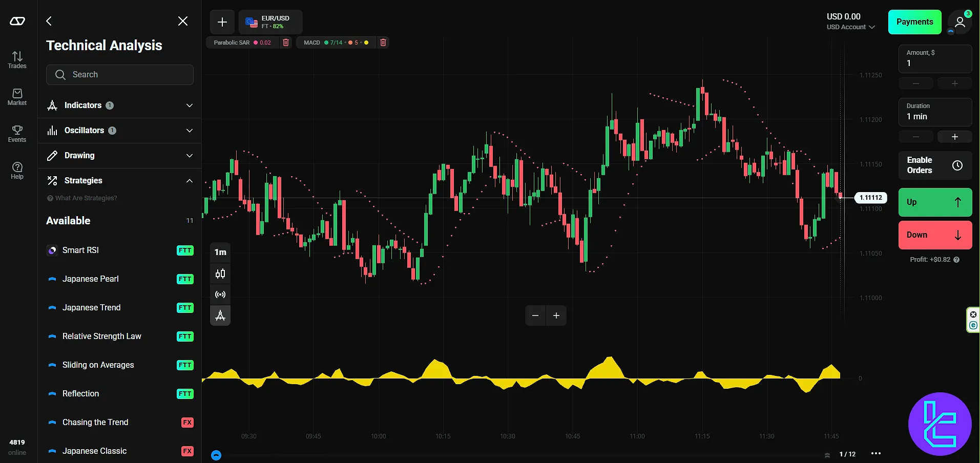Open the Trades sidebar section

(x=17, y=60)
